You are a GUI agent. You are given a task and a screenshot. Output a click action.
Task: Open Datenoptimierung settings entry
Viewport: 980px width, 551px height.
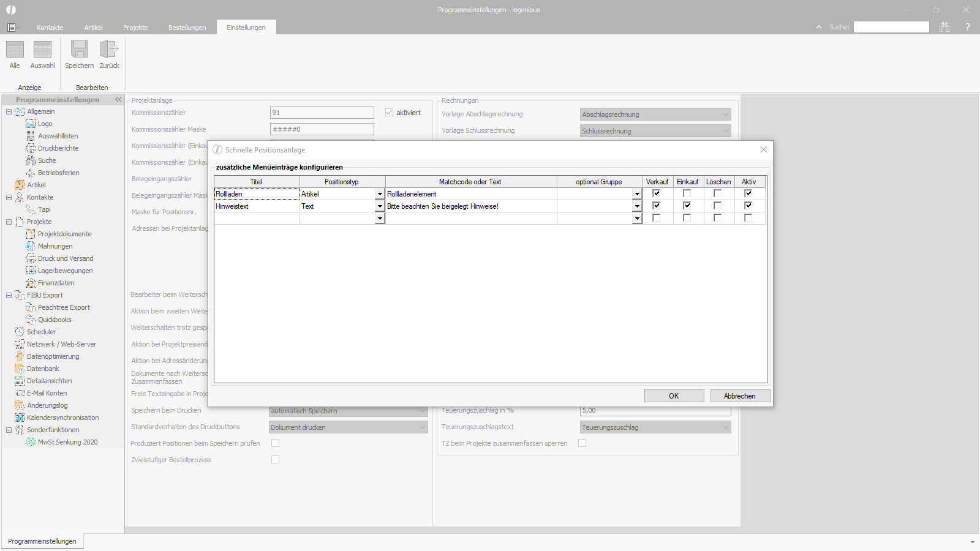point(53,356)
